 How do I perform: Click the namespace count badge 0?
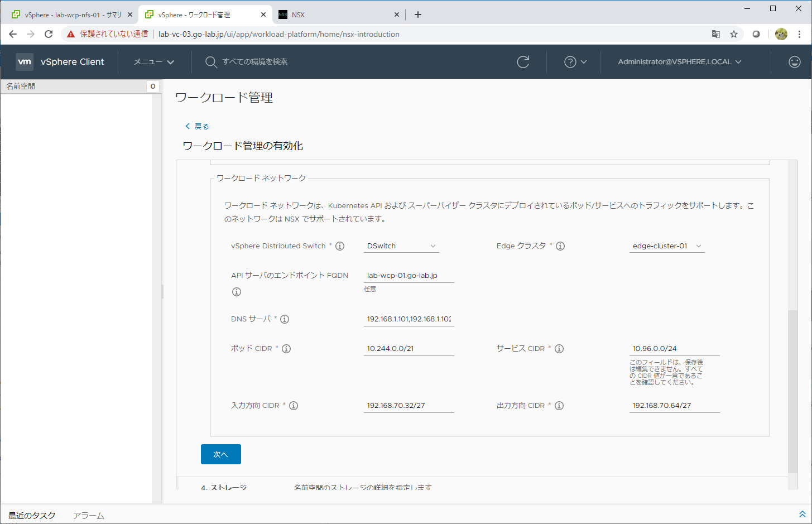(x=153, y=86)
